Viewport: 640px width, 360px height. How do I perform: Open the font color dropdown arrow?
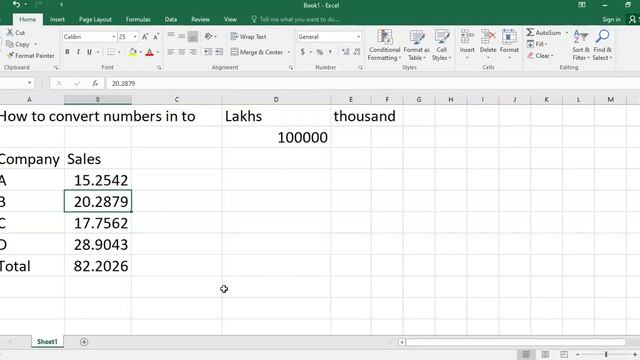[158, 52]
